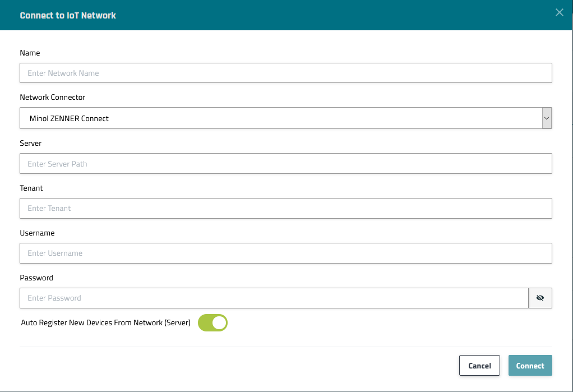Click the Connect to IoT Network title

tap(68, 15)
